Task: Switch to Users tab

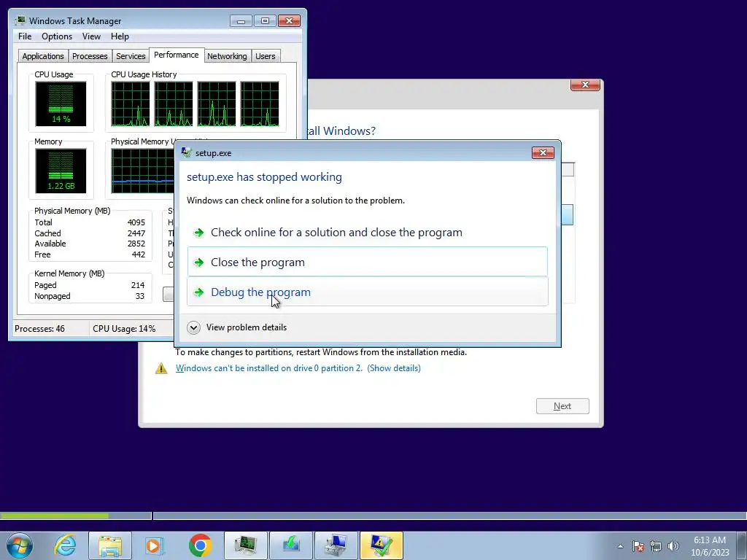Action: pyautogui.click(x=266, y=56)
